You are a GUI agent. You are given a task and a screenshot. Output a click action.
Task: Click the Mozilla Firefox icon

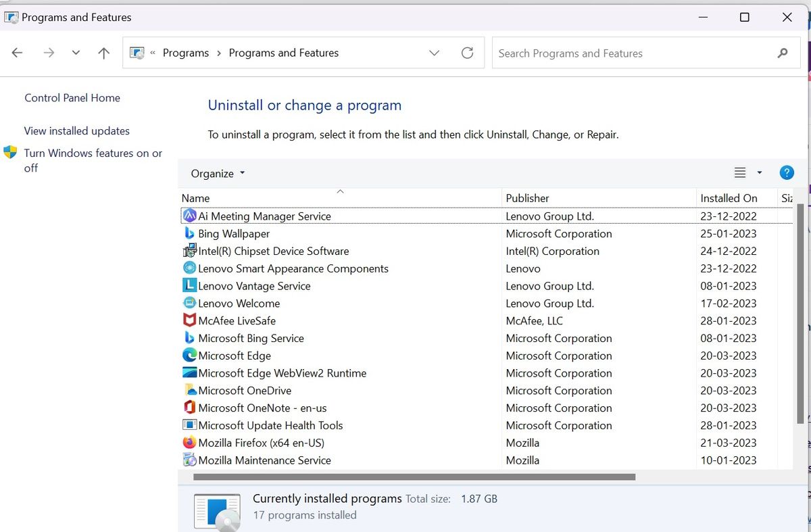[190, 443]
